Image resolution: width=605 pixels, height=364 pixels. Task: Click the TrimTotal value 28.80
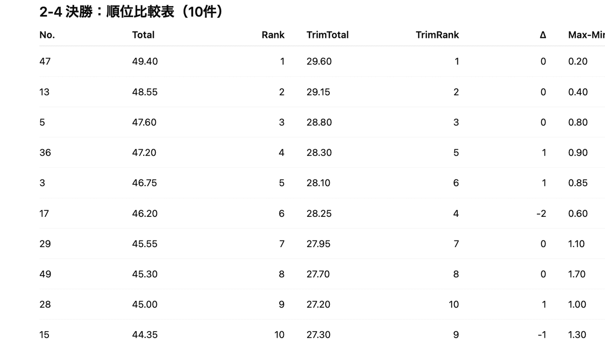(x=319, y=123)
